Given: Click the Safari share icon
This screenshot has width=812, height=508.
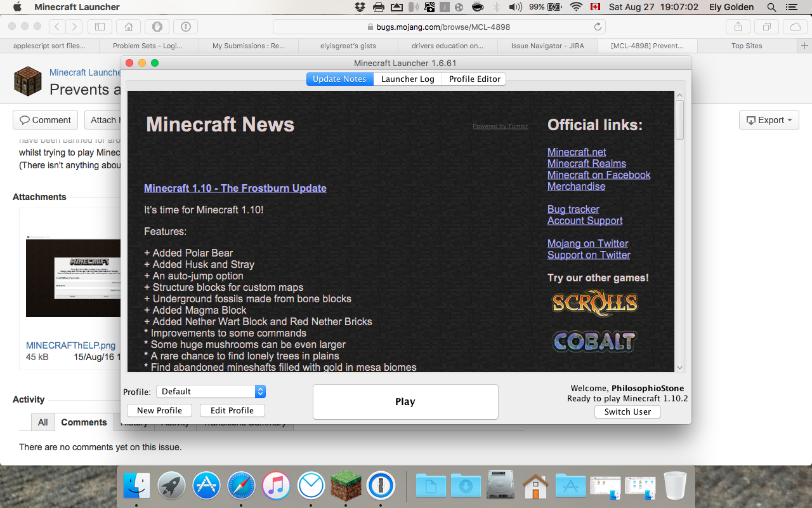Looking at the screenshot, I should click(x=738, y=27).
